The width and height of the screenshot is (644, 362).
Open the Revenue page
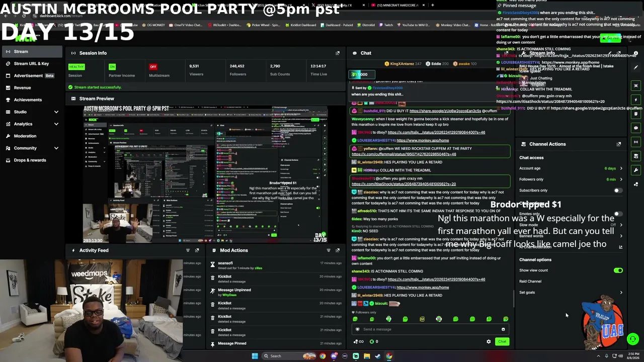point(31,87)
